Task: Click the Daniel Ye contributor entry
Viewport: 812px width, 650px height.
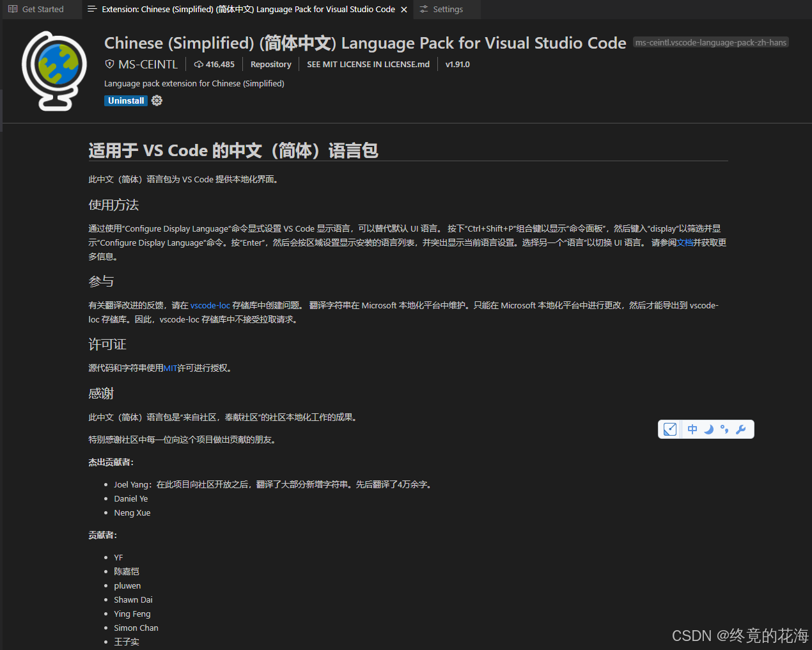Action: coord(130,498)
